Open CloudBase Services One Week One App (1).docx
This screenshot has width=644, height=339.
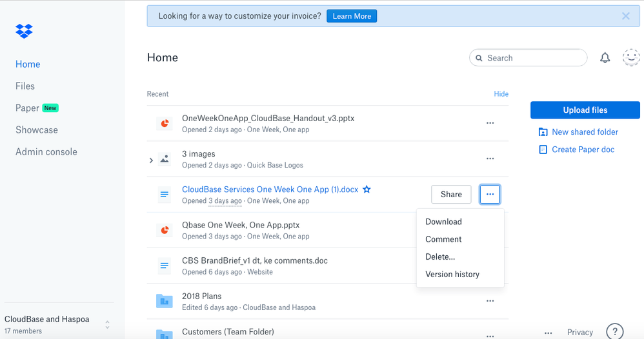point(270,189)
